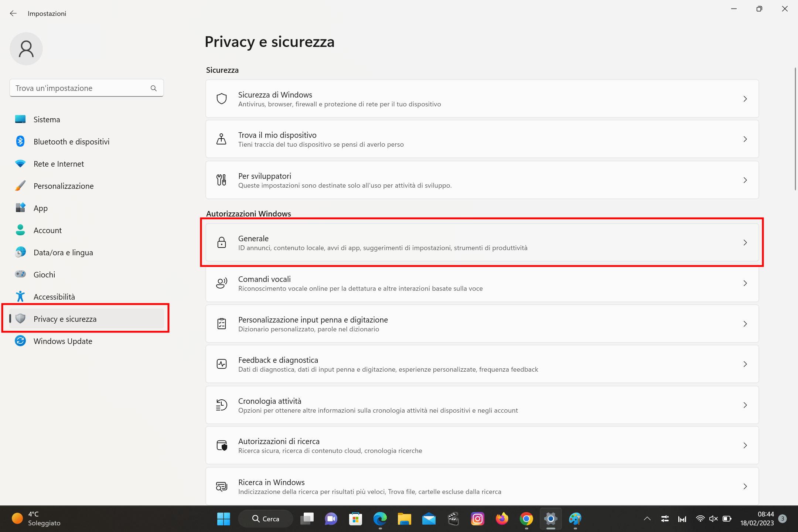The image size is (798, 532).
Task: Open the Sistema settings icon
Action: [x=20, y=119]
